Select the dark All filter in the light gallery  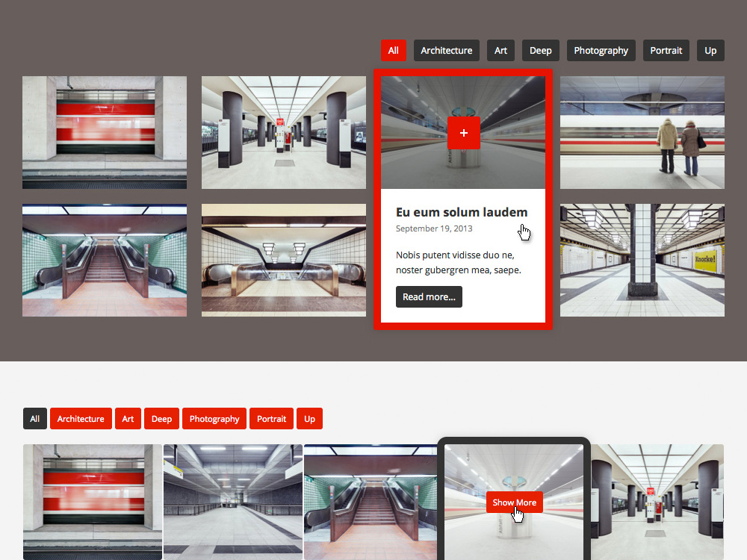pyautogui.click(x=35, y=419)
